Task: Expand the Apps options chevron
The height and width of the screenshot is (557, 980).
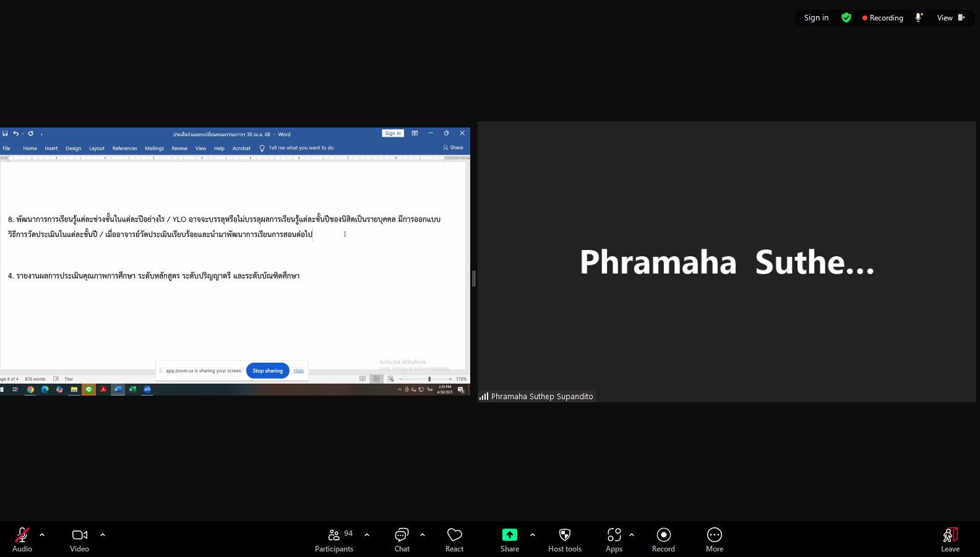Action: (x=632, y=535)
